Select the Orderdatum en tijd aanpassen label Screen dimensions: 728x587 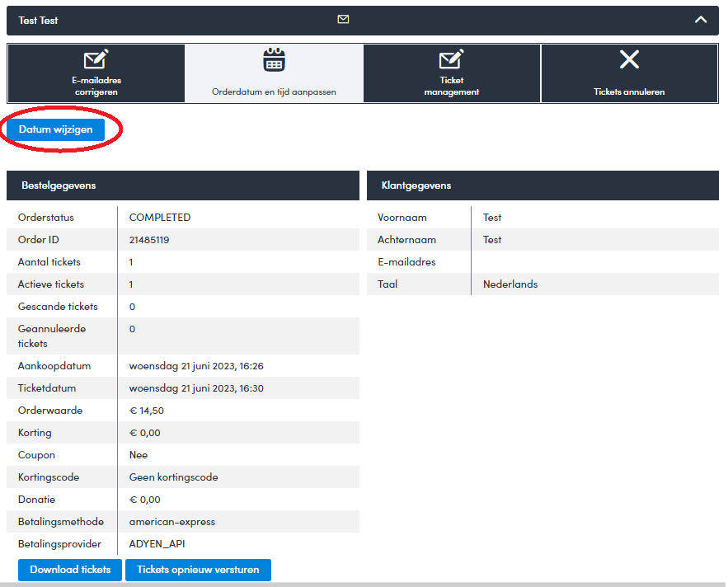(274, 92)
